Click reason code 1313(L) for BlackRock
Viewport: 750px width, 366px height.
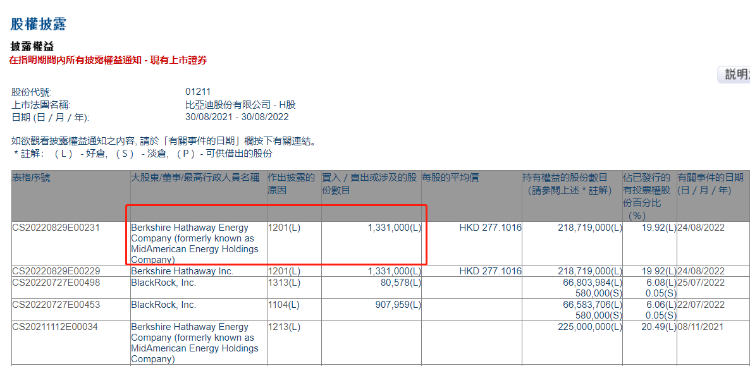(x=285, y=283)
